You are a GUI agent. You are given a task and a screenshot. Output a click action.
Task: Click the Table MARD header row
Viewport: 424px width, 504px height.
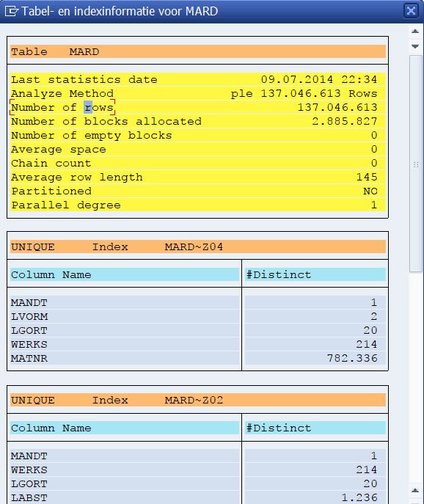[198, 51]
